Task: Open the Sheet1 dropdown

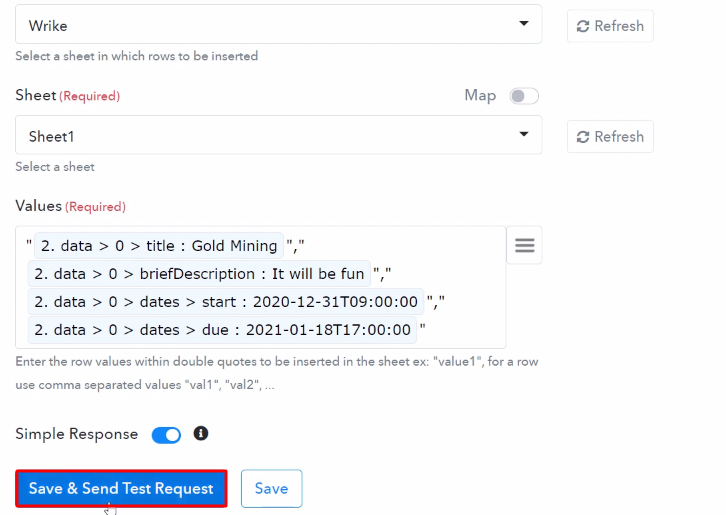Action: click(x=278, y=135)
